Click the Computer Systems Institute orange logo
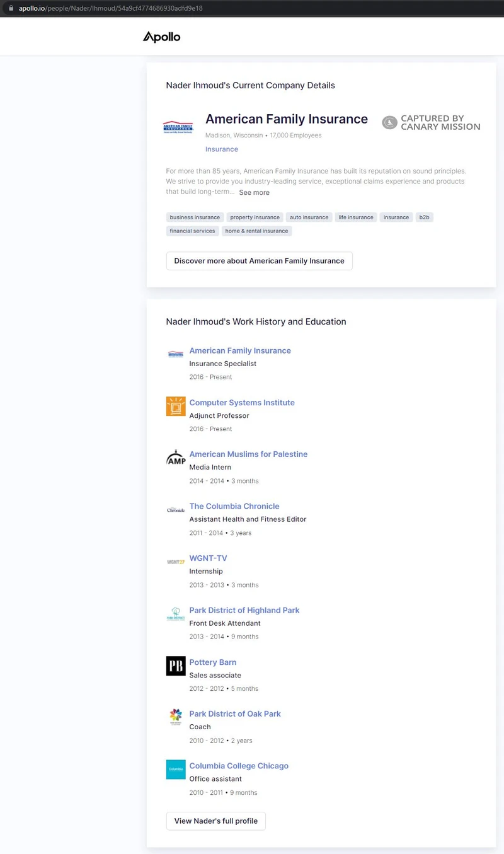The image size is (504, 854). 176,407
